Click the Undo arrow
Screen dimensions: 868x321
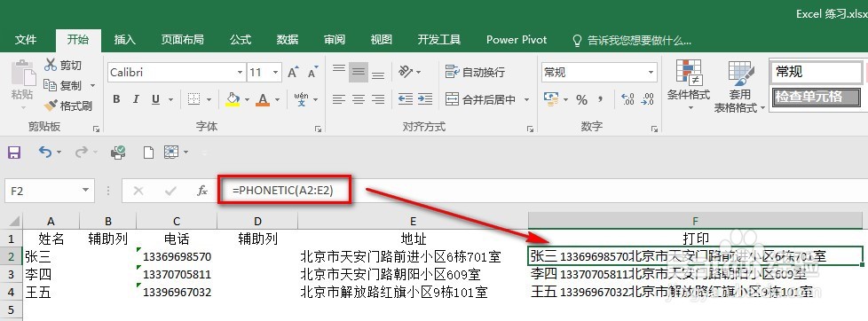tap(45, 152)
